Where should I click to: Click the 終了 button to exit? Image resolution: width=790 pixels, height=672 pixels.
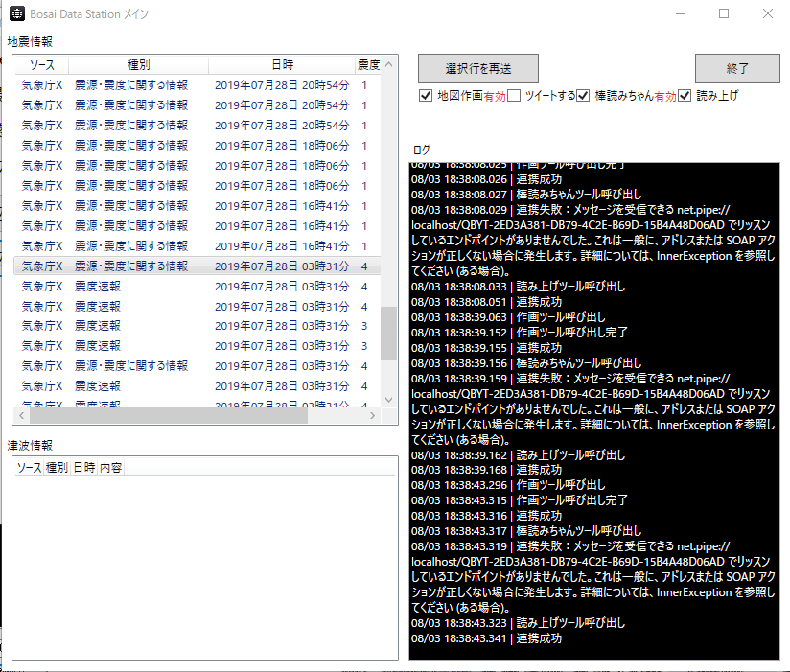pyautogui.click(x=737, y=69)
